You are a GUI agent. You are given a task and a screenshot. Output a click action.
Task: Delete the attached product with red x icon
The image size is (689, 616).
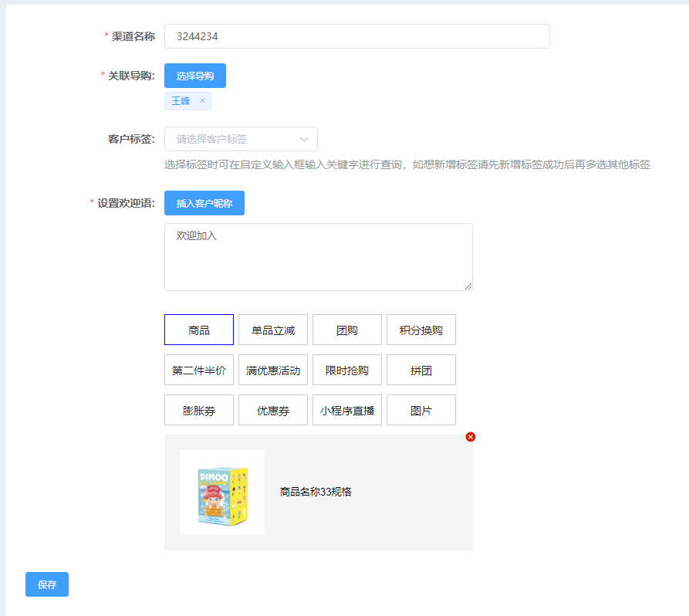coord(471,437)
